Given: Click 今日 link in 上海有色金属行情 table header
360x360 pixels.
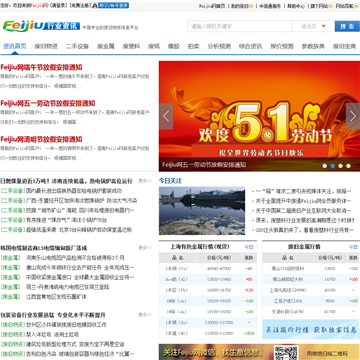Looking at the screenshot, I should click(x=249, y=247).
